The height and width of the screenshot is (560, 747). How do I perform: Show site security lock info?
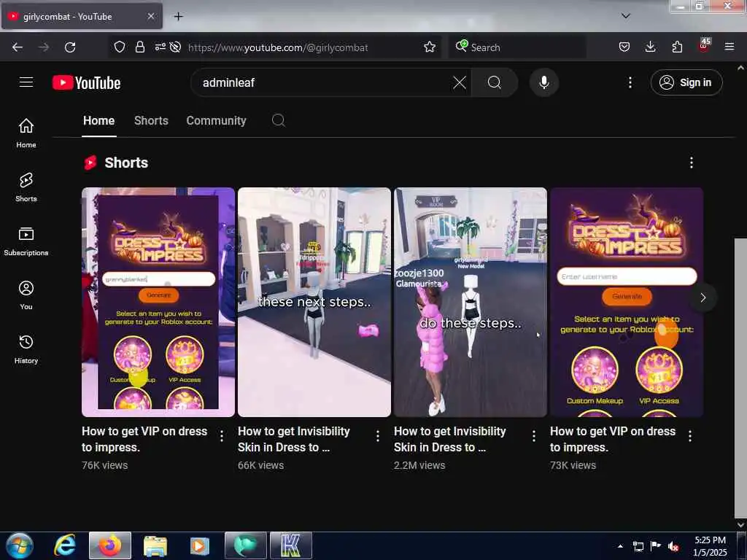[139, 47]
